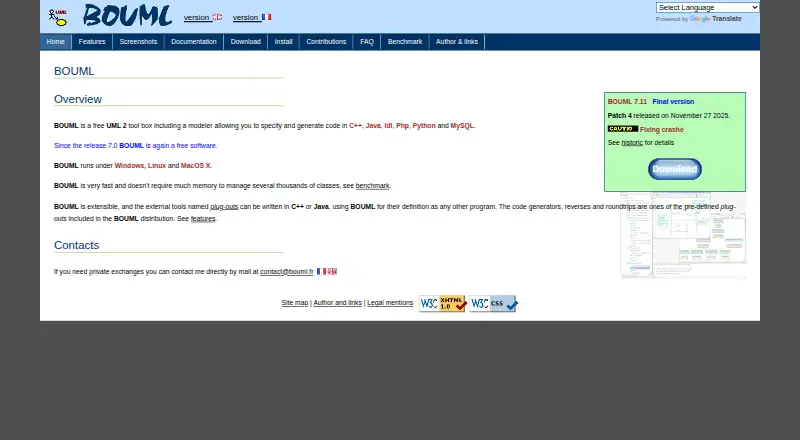Viewport: 800px width, 440px height.
Task: Follow the benchmark link in overview text
Action: click(x=372, y=186)
